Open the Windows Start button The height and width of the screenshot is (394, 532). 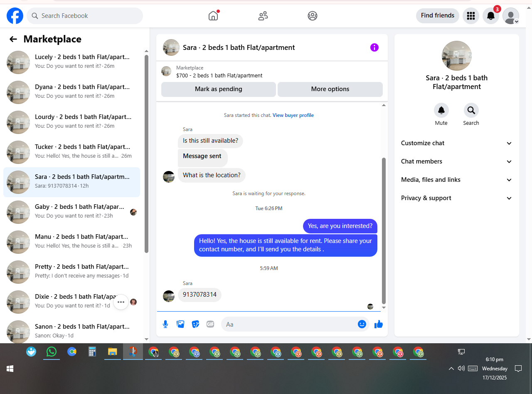click(x=10, y=369)
